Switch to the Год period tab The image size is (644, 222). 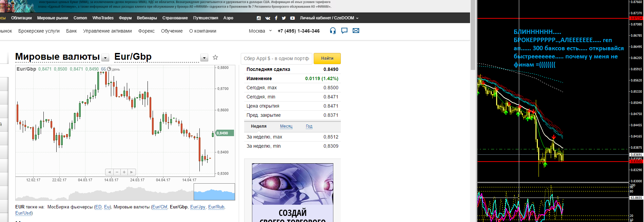309,126
